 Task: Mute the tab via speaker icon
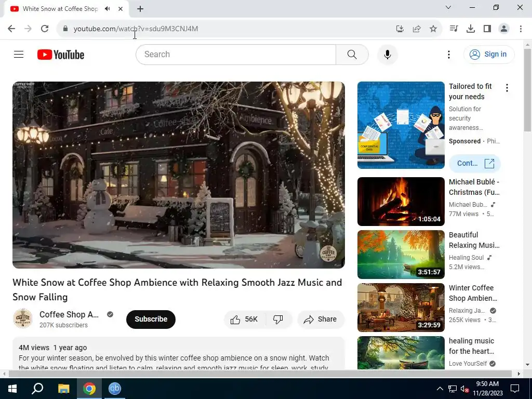pyautogui.click(x=108, y=9)
